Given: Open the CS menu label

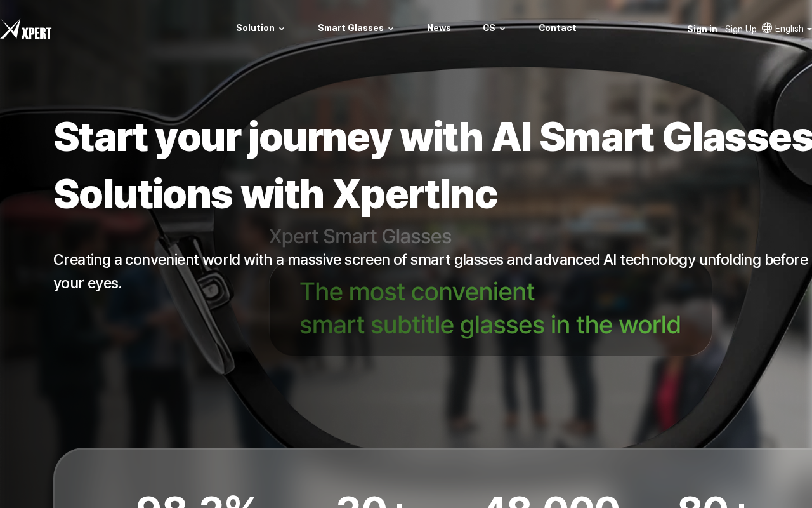Looking at the screenshot, I should 489,28.
